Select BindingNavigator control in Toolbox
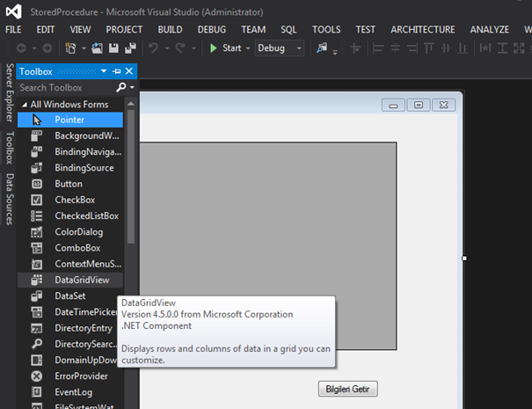Image resolution: width=532 pixels, height=409 pixels. [70, 151]
